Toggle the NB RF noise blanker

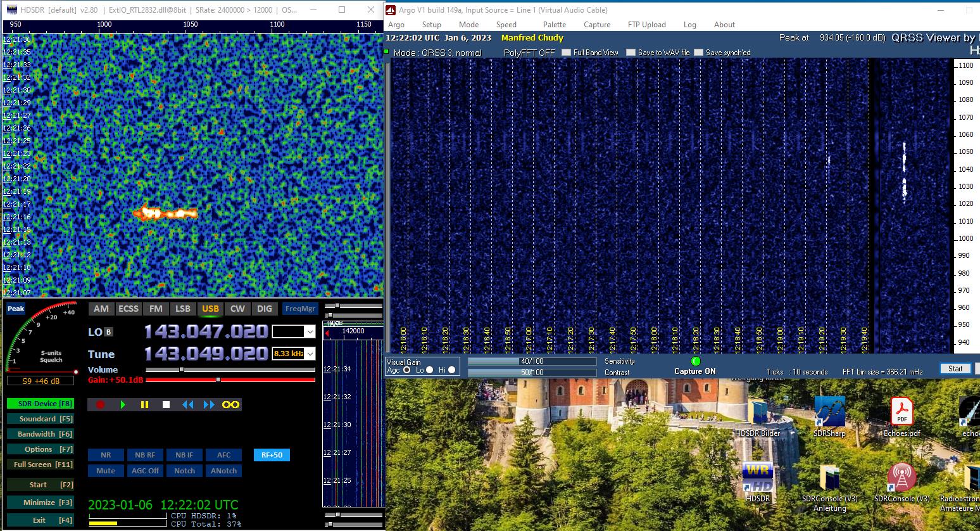[145, 455]
